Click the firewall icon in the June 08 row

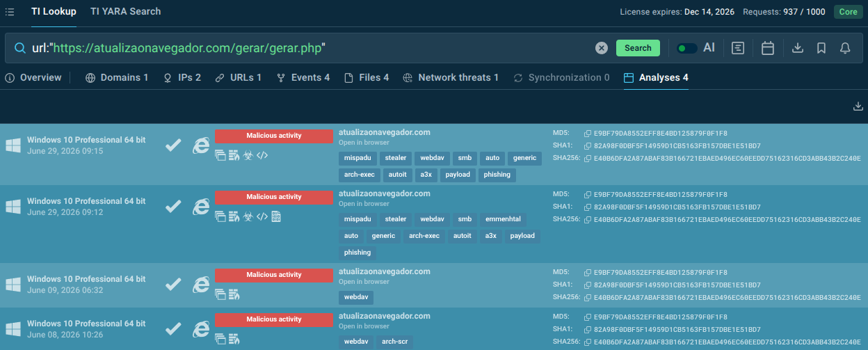point(234,339)
